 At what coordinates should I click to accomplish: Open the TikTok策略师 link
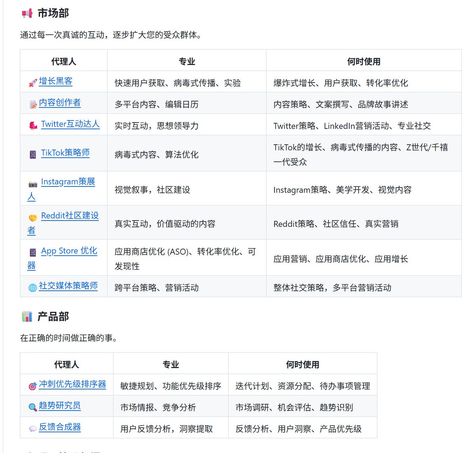tap(65, 153)
